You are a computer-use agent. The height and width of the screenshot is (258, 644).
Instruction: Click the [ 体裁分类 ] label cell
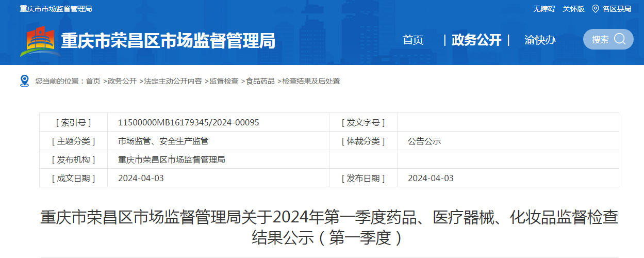point(364,141)
